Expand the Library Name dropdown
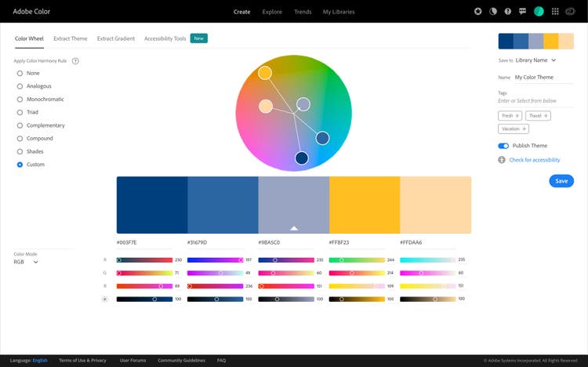Image resolution: width=588 pixels, height=367 pixels. point(535,60)
